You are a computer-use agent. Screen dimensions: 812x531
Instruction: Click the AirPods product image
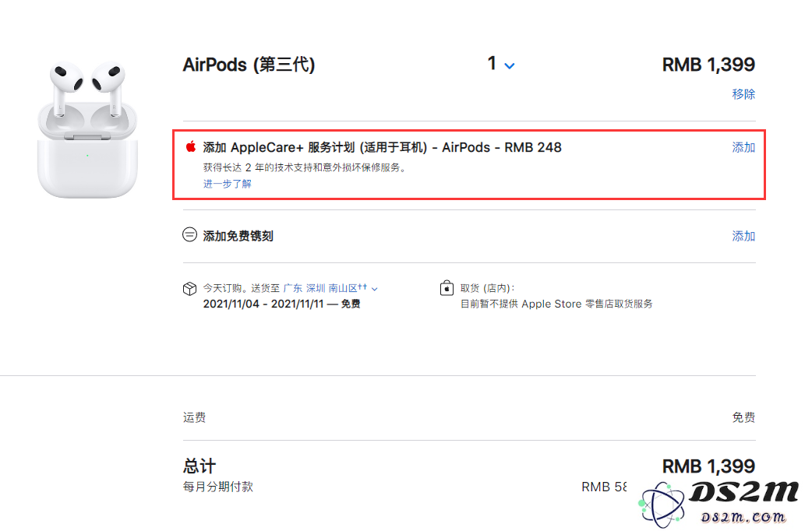[x=87, y=129]
